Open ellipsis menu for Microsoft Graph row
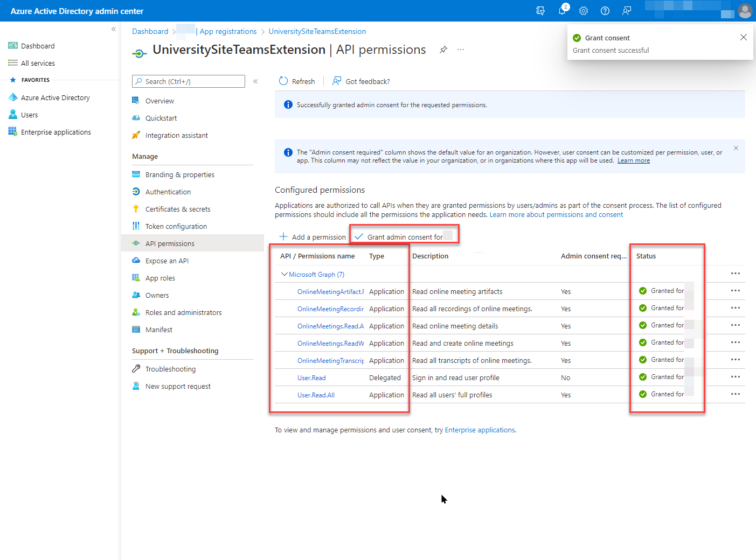The height and width of the screenshot is (560, 756). pos(736,274)
